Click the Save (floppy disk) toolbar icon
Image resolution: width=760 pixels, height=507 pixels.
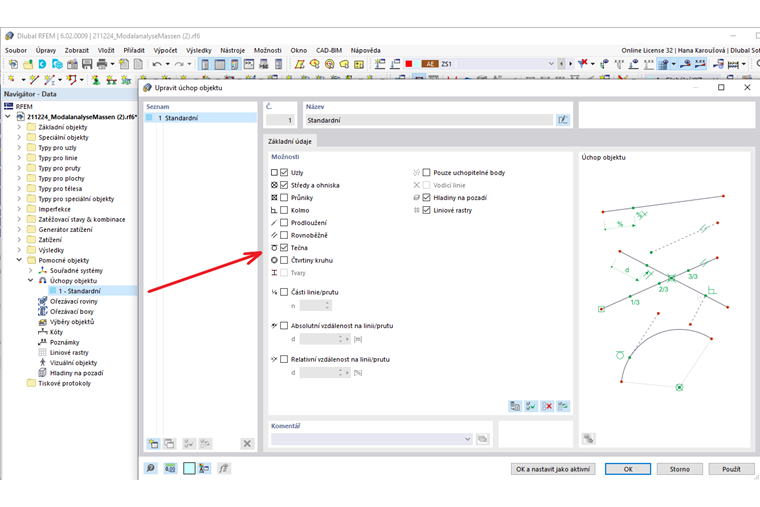(87, 64)
